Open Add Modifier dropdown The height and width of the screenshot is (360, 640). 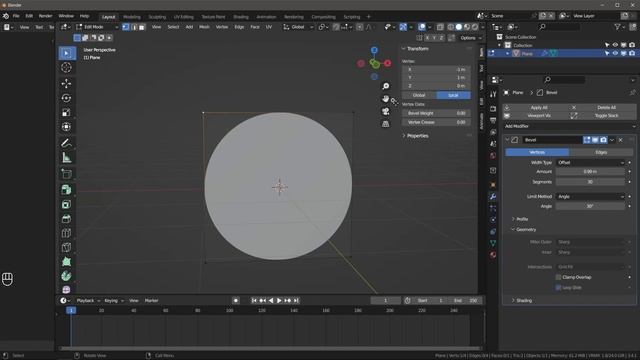click(x=569, y=126)
